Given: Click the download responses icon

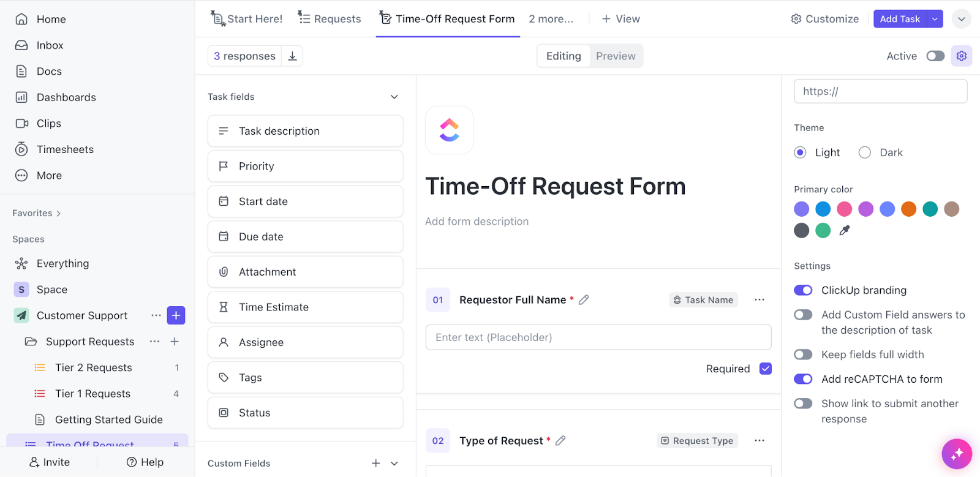Looking at the screenshot, I should tap(292, 56).
